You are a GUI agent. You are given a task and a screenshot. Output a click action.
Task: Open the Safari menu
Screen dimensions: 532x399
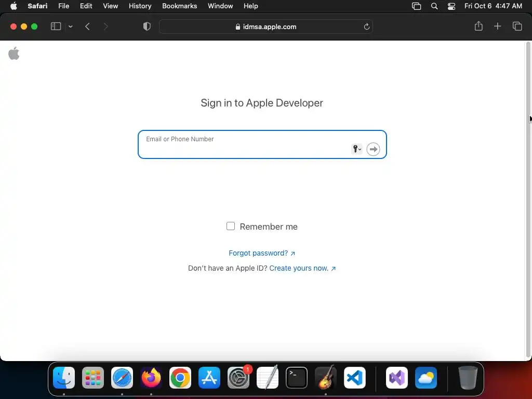pos(37,6)
